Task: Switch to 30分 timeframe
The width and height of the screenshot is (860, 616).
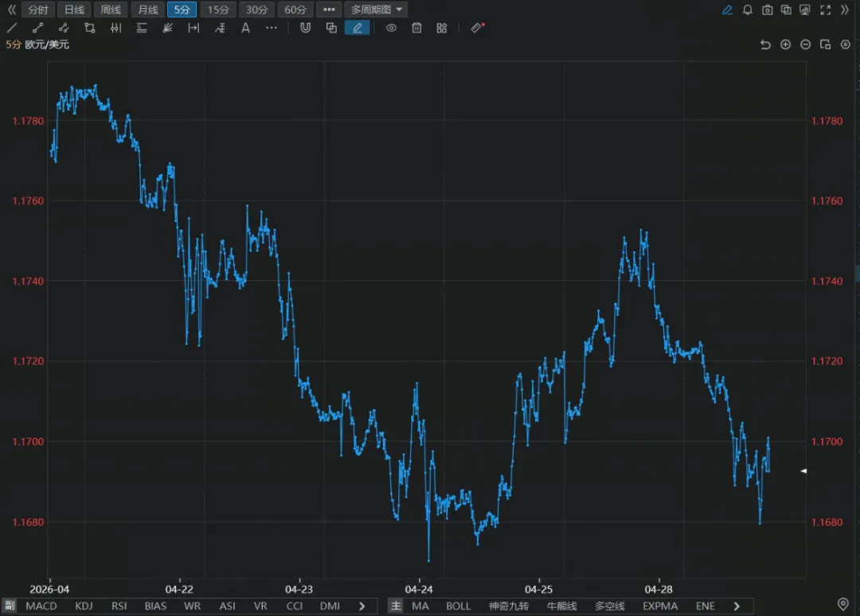Action: point(256,10)
